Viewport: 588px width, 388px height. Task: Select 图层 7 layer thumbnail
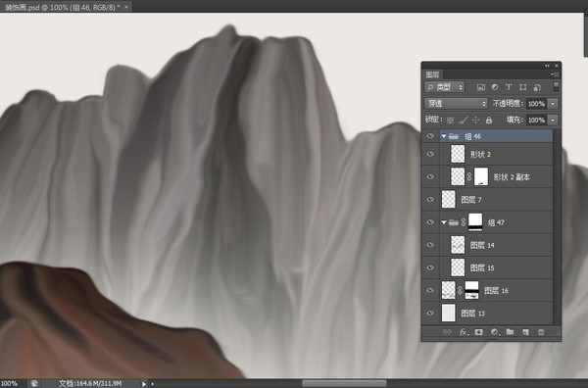coord(449,200)
